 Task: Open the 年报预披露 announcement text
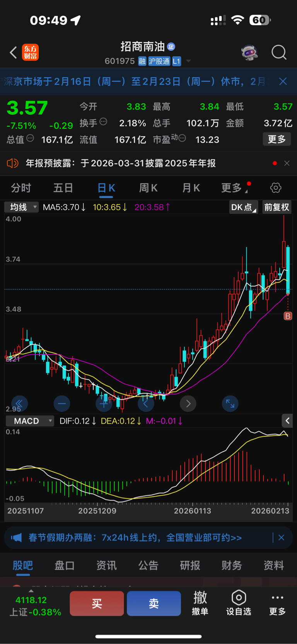pyautogui.click(x=121, y=163)
